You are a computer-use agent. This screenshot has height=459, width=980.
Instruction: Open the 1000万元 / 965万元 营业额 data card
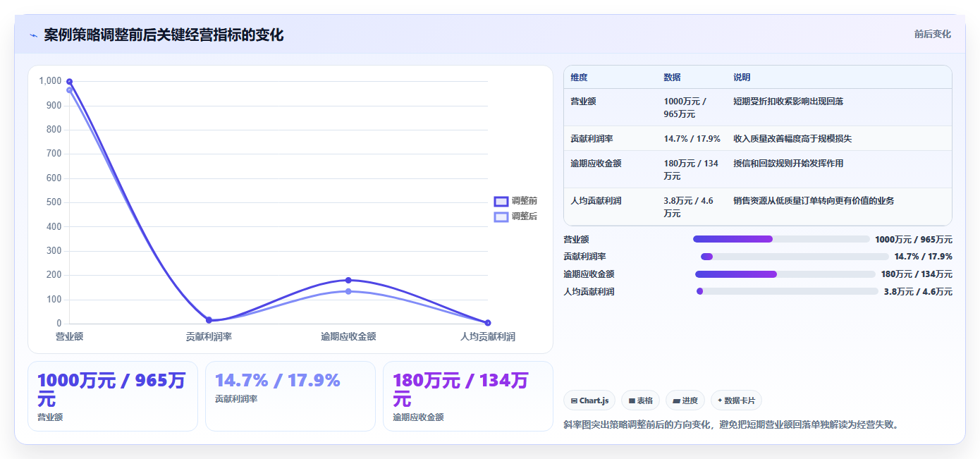(x=113, y=396)
